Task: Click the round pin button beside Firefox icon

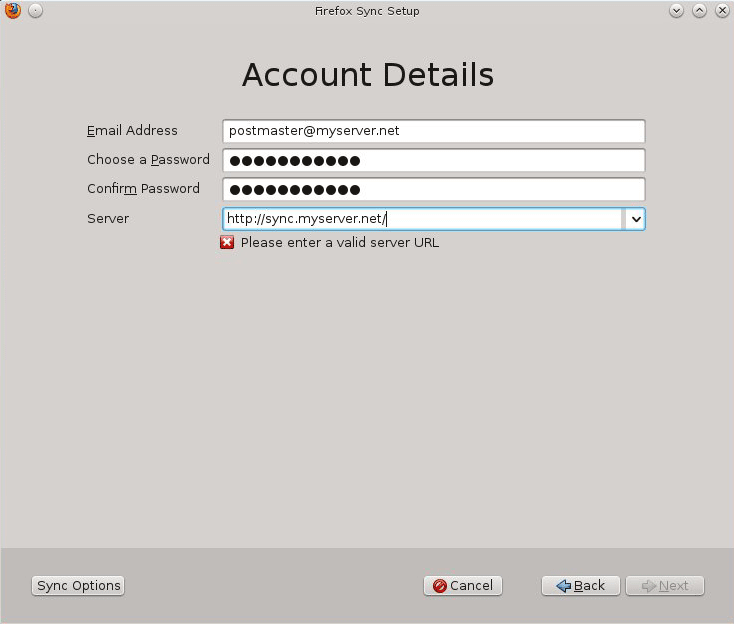Action: pos(36,10)
